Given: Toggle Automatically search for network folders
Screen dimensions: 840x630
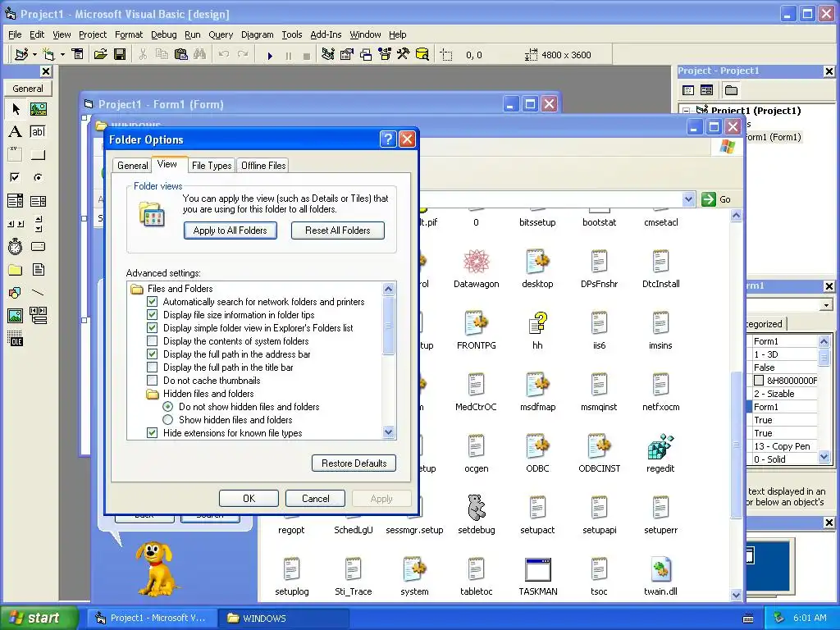Looking at the screenshot, I should click(152, 302).
